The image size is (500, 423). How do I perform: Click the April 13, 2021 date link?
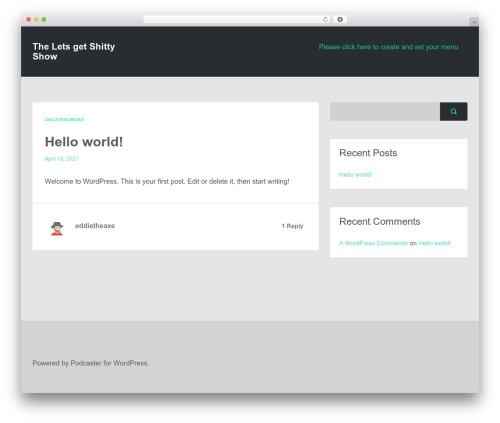pyautogui.click(x=61, y=159)
